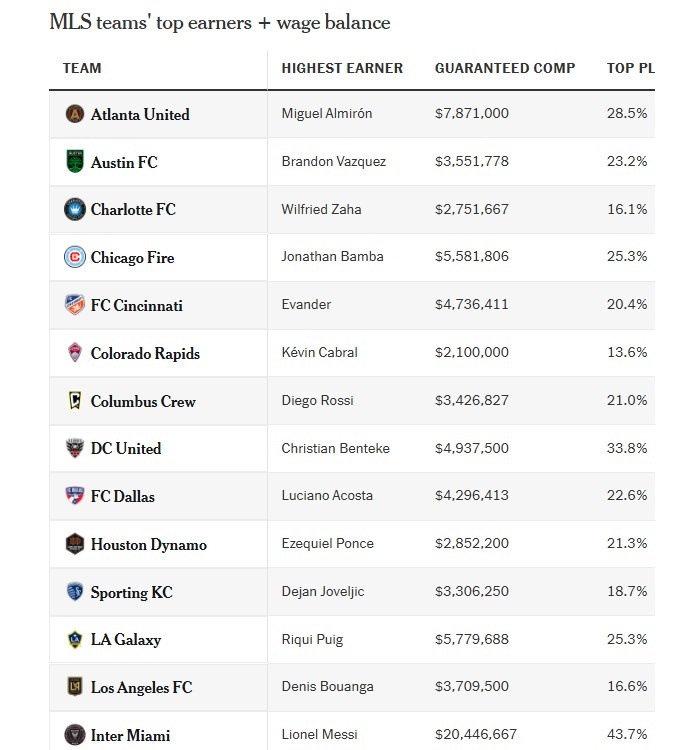
Task: Click the Chicago Fire team badge
Action: (x=75, y=258)
